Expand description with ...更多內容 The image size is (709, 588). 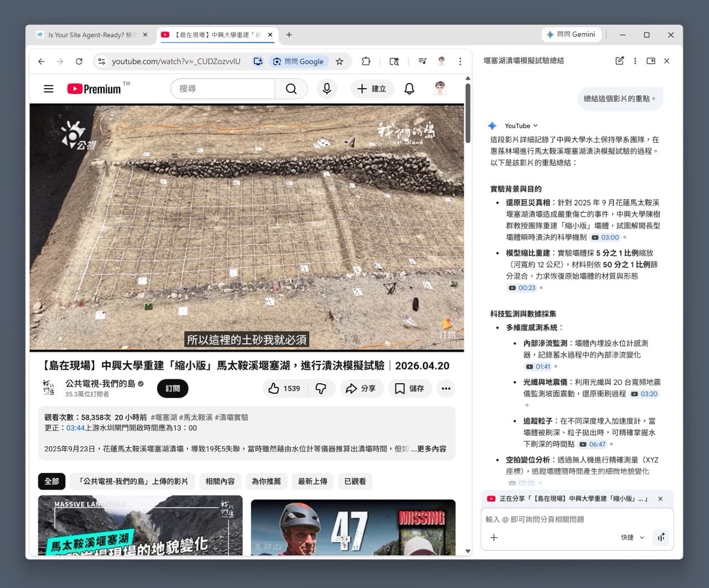pos(428,448)
